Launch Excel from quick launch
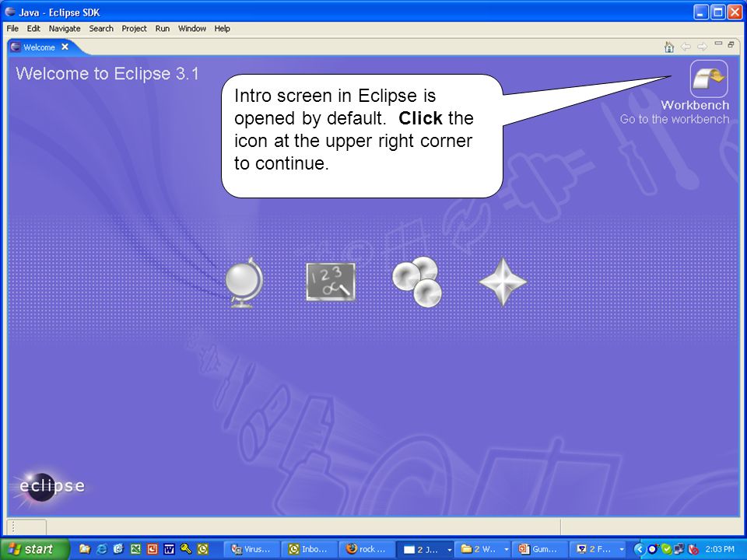This screenshot has height=560, width=747. 135,549
